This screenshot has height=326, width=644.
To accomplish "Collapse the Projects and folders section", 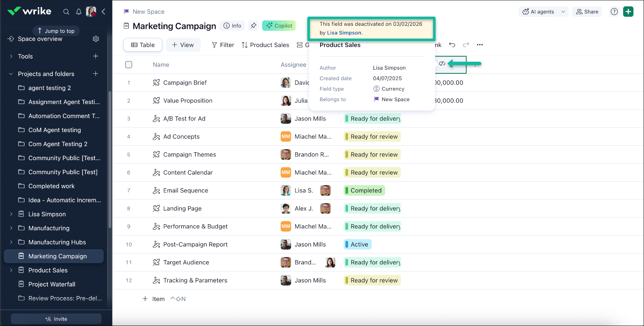I will tap(11, 74).
